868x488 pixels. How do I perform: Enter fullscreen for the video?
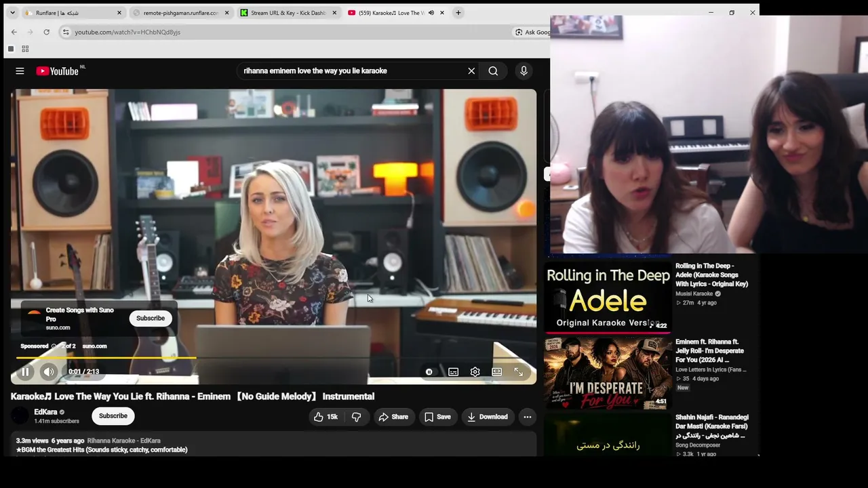519,372
